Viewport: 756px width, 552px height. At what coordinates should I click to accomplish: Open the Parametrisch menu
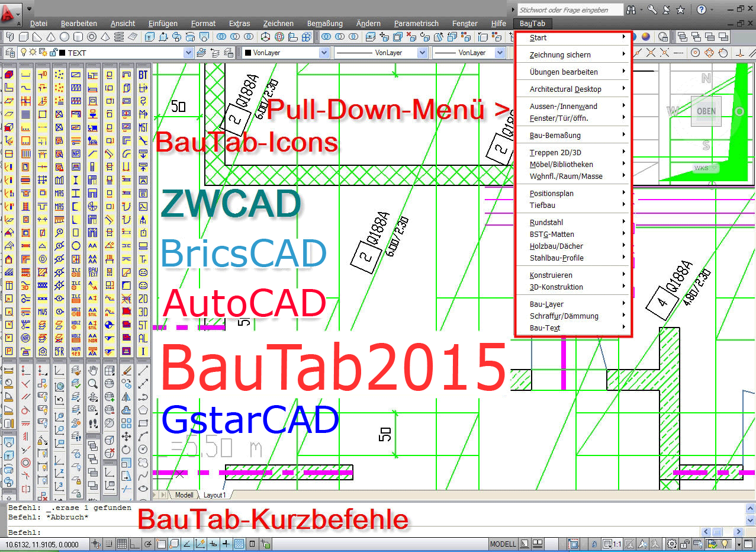(416, 24)
